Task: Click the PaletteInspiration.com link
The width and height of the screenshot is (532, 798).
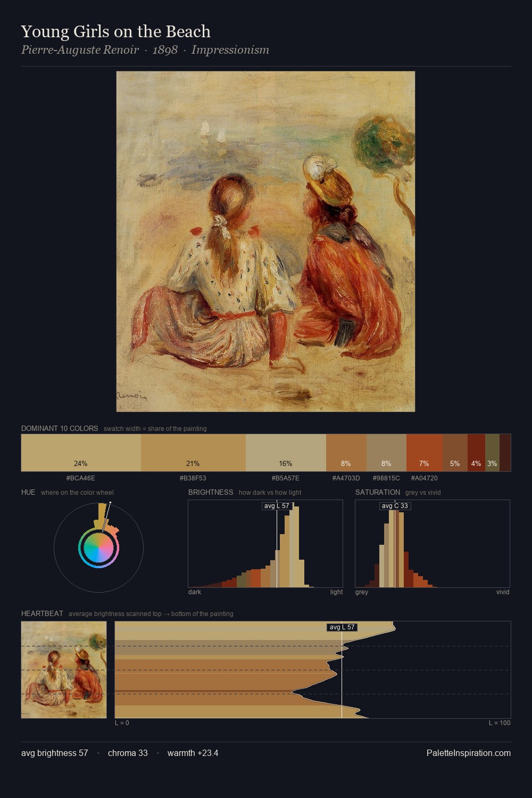Action: click(469, 753)
